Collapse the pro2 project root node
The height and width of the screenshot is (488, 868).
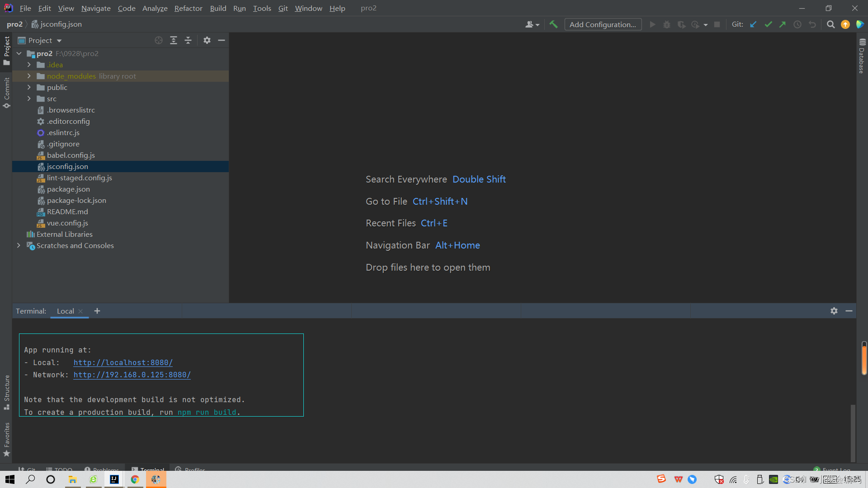pyautogui.click(x=19, y=53)
